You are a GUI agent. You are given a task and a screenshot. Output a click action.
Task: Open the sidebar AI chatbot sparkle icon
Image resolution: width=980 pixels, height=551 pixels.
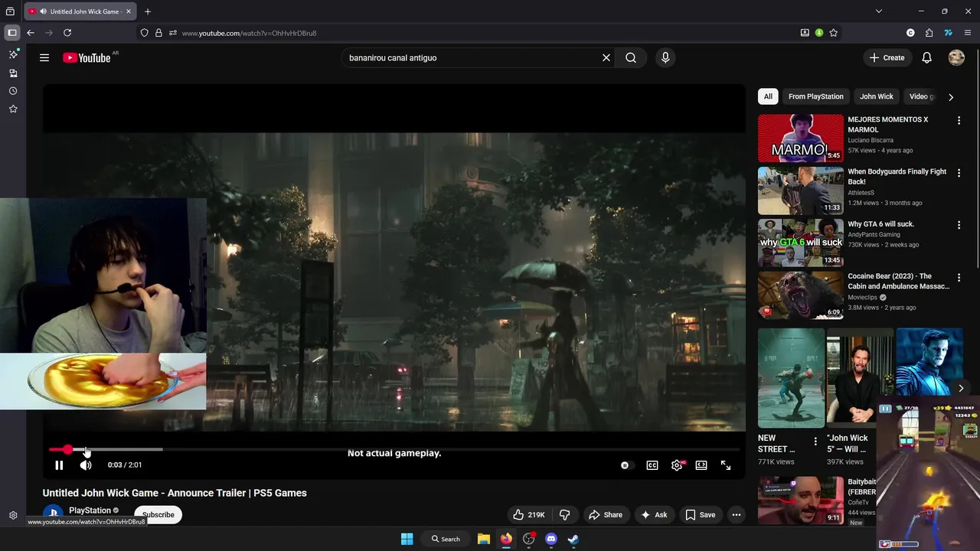pyautogui.click(x=13, y=54)
